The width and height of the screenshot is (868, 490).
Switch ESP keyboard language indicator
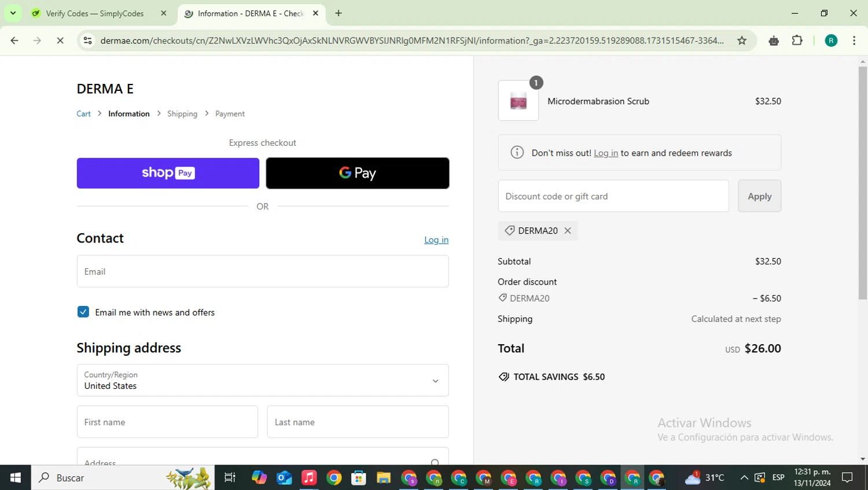tap(778, 477)
